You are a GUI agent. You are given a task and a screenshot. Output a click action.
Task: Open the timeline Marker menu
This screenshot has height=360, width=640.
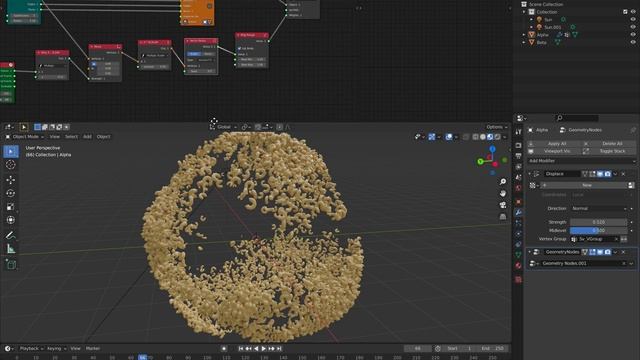(x=93, y=349)
